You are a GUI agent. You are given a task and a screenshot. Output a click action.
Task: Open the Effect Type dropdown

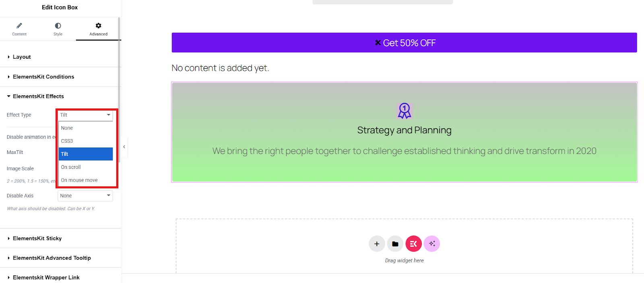pos(85,115)
